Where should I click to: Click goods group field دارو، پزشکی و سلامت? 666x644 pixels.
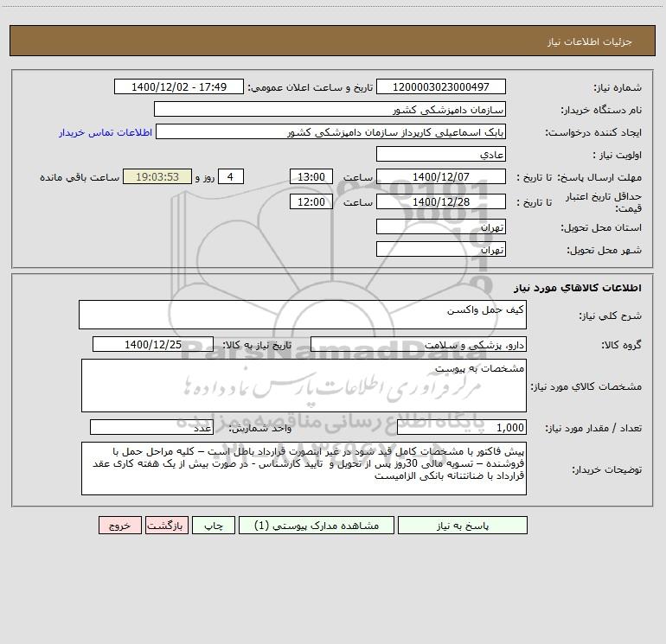(419, 344)
